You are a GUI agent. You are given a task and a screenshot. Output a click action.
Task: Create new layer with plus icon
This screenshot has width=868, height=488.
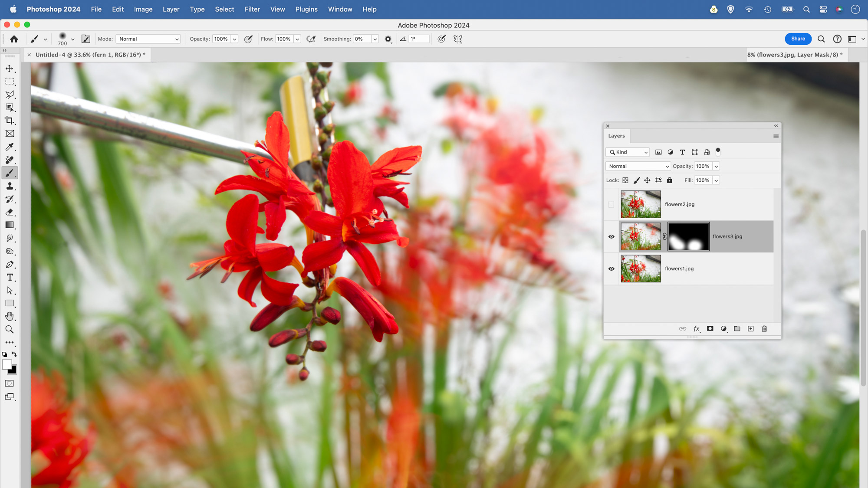(x=751, y=329)
